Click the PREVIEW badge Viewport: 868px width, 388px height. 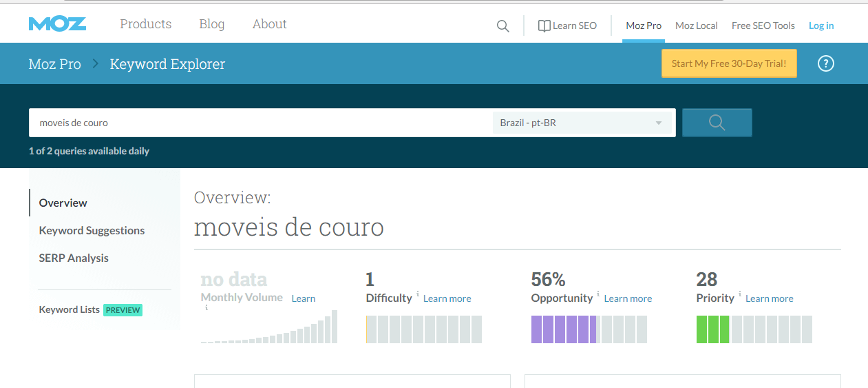pos(123,310)
